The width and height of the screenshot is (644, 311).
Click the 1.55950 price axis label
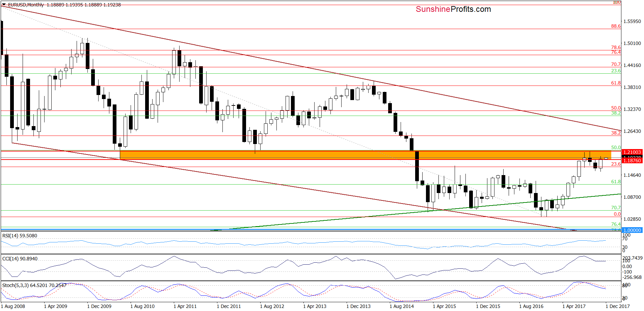632,21
